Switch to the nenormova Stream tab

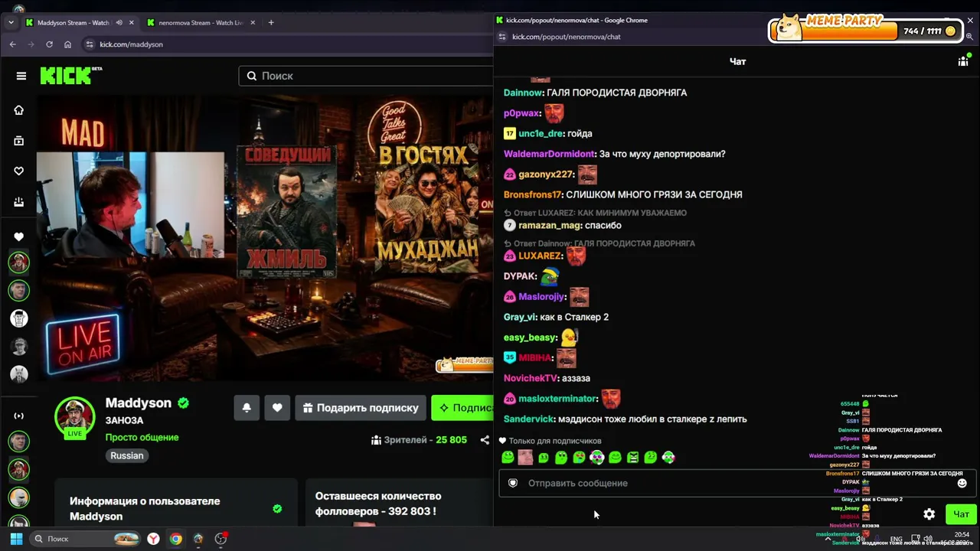click(x=202, y=23)
